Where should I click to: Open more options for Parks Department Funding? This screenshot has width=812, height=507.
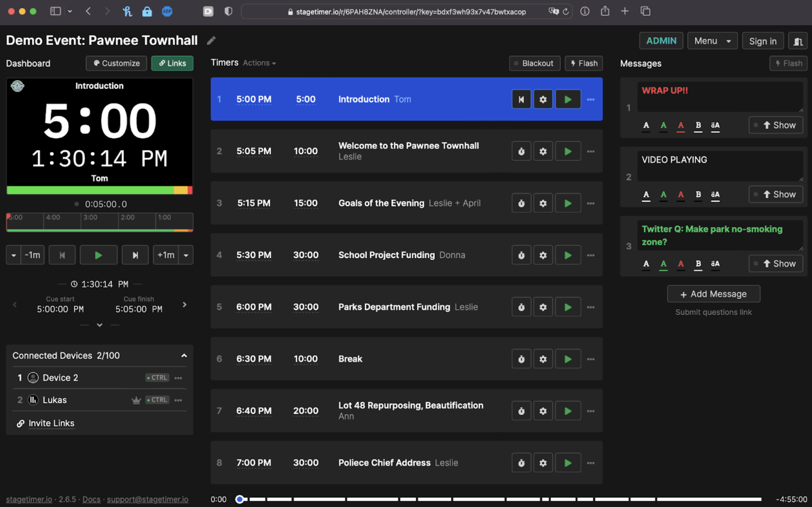point(590,307)
